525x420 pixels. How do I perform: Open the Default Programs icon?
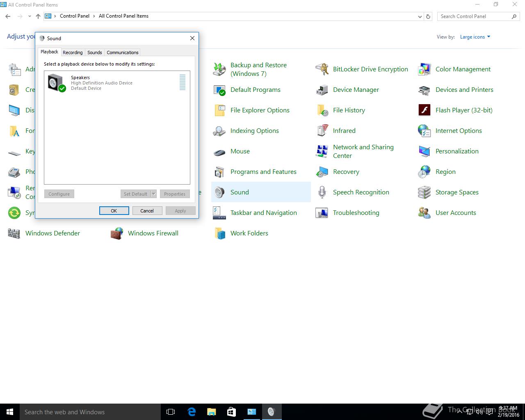[x=219, y=90]
